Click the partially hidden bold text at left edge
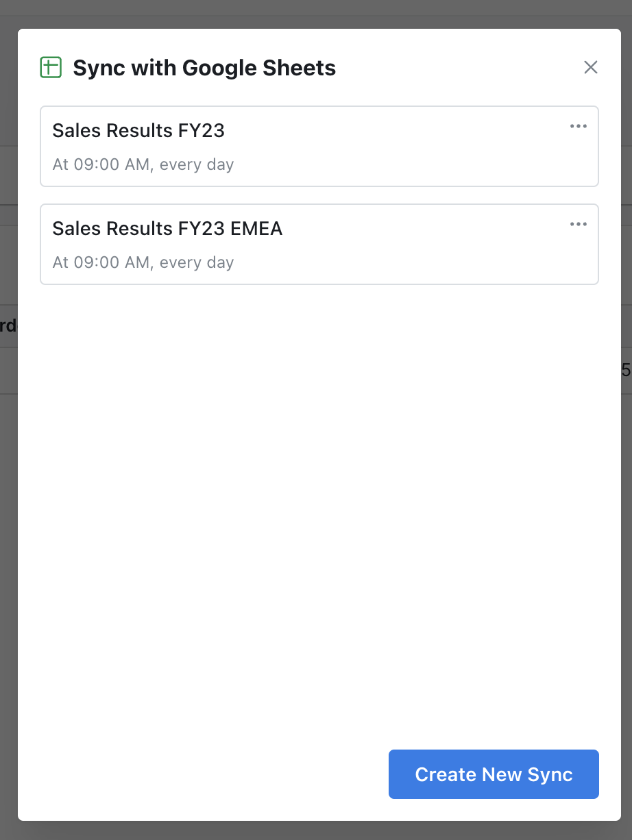632x840 pixels. click(x=8, y=325)
